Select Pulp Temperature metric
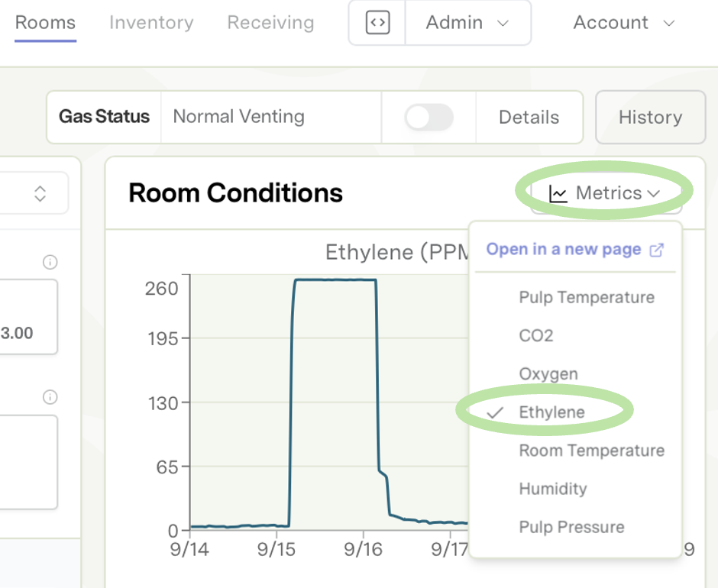 (586, 298)
